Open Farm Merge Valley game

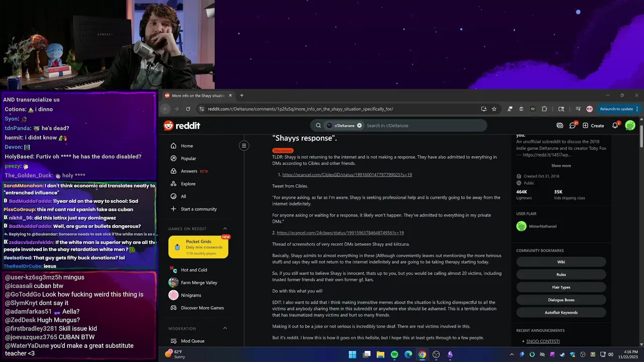199,283
